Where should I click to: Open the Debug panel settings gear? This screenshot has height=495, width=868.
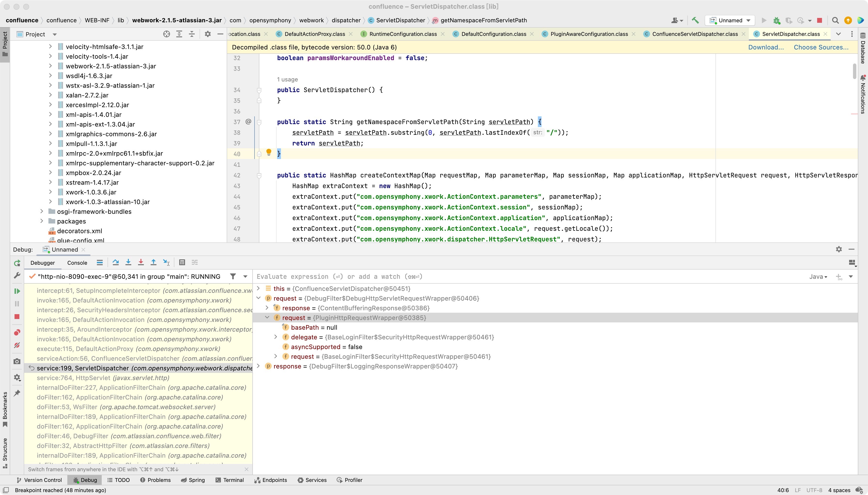[x=839, y=249]
